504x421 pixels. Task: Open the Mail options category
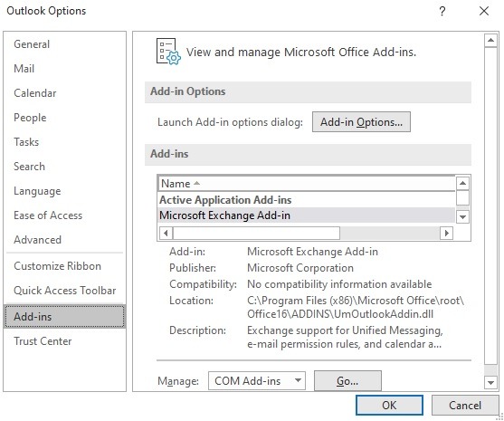click(x=24, y=69)
